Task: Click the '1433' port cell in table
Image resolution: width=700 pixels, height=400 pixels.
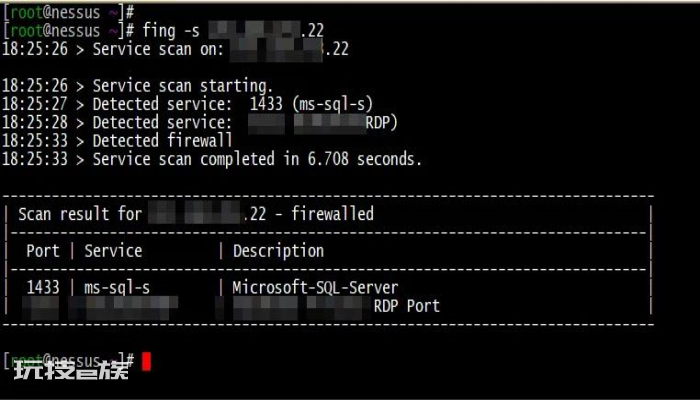Action: (43, 288)
